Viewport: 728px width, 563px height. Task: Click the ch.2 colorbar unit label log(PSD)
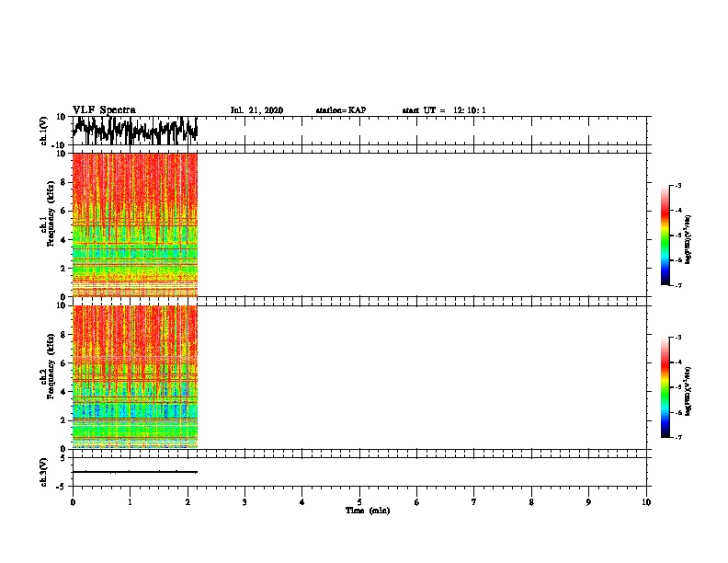pos(688,391)
